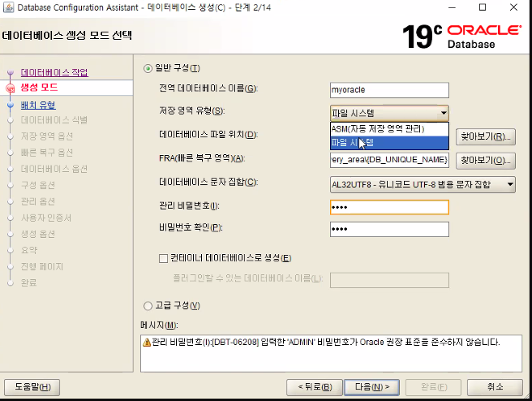
Task: Click the 관리 옵션 step label
Action: click(37, 201)
